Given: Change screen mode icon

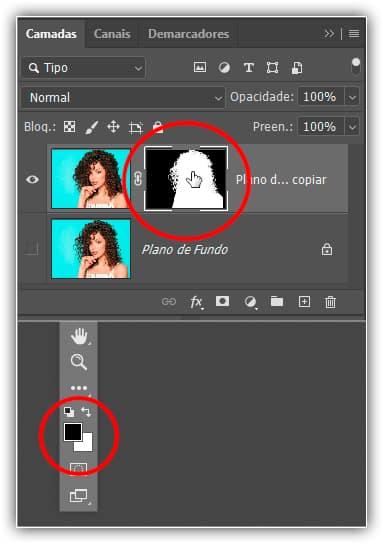Looking at the screenshot, I should click(x=79, y=495).
